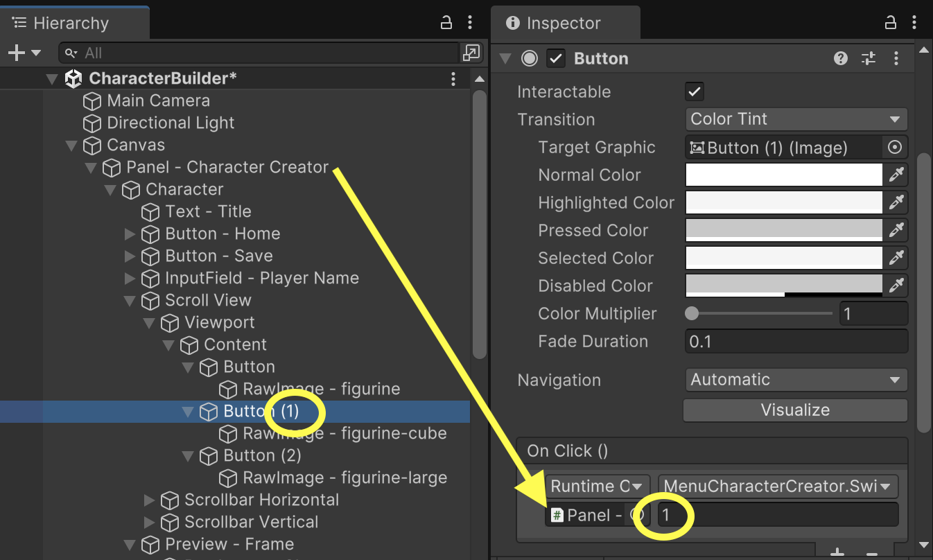Open the Transition Color Tint dropdown
Image resolution: width=933 pixels, height=560 pixels.
coord(796,119)
